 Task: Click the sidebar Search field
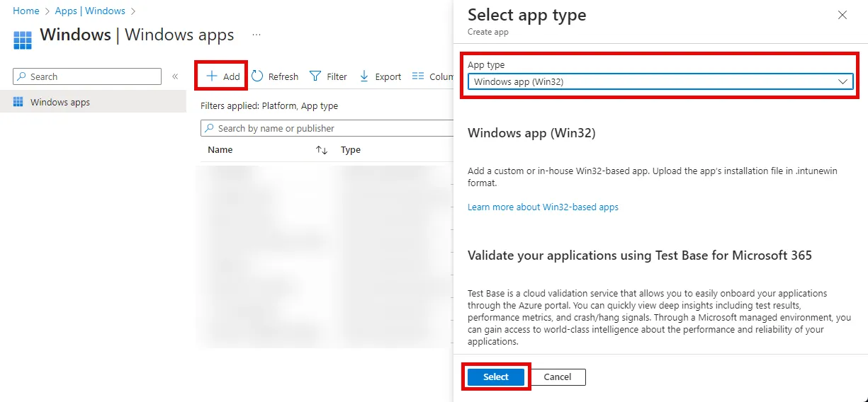point(87,76)
